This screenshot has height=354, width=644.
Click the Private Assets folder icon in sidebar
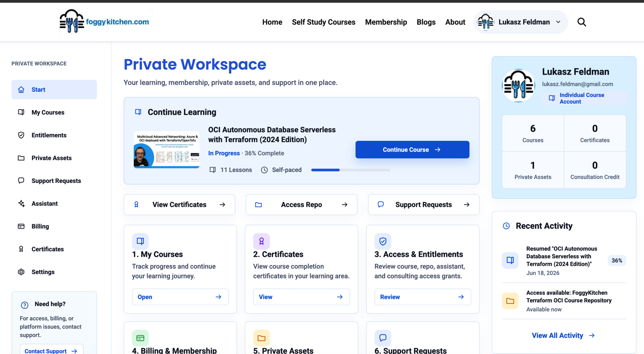pyautogui.click(x=21, y=158)
